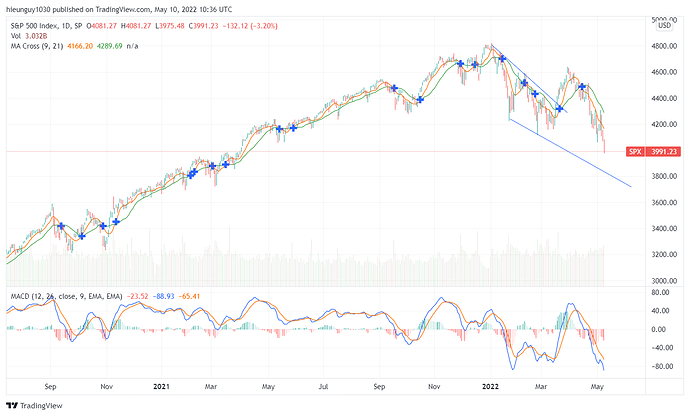
Task: Click the first Sep label on time axis
Action: coord(51,387)
